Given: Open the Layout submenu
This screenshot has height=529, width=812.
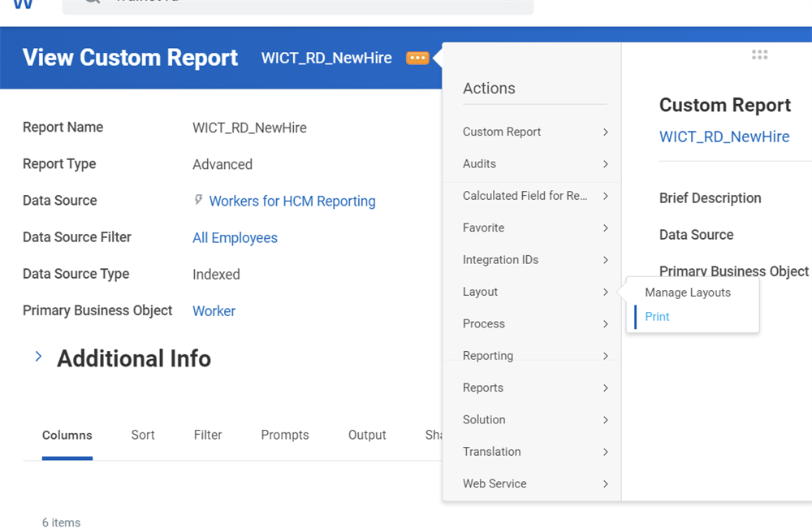Looking at the screenshot, I should [x=535, y=292].
